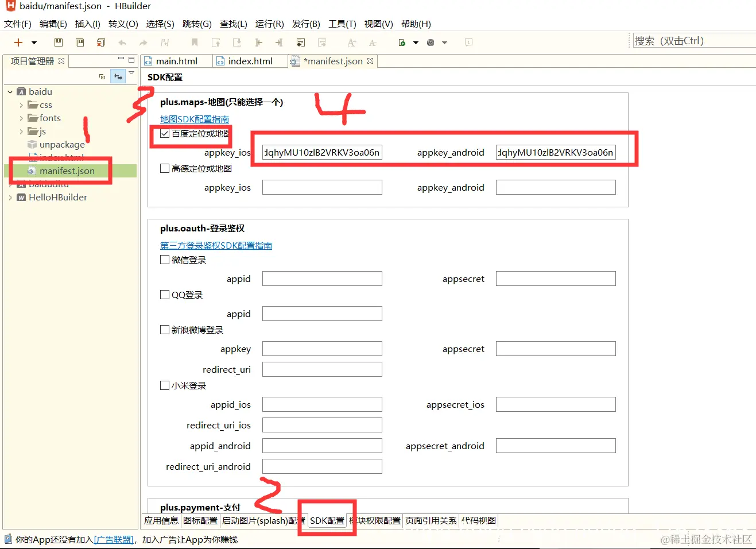Screen dimensions: 756x549
Task: Expand the HelloHBuilder project
Action: [x=10, y=198]
